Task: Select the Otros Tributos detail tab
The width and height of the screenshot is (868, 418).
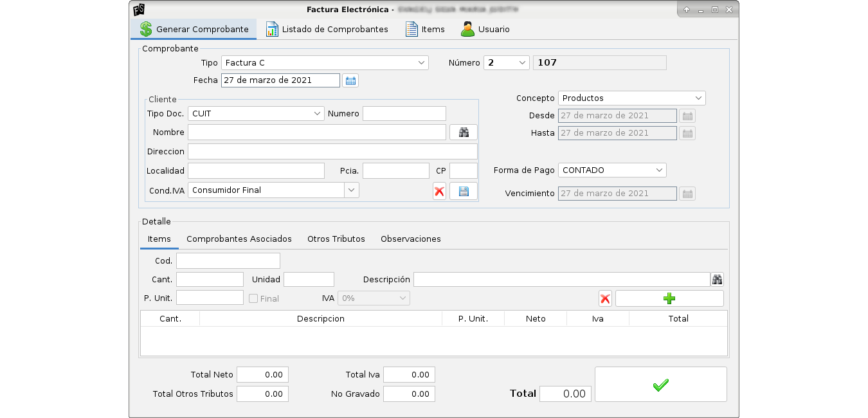Action: pyautogui.click(x=336, y=239)
